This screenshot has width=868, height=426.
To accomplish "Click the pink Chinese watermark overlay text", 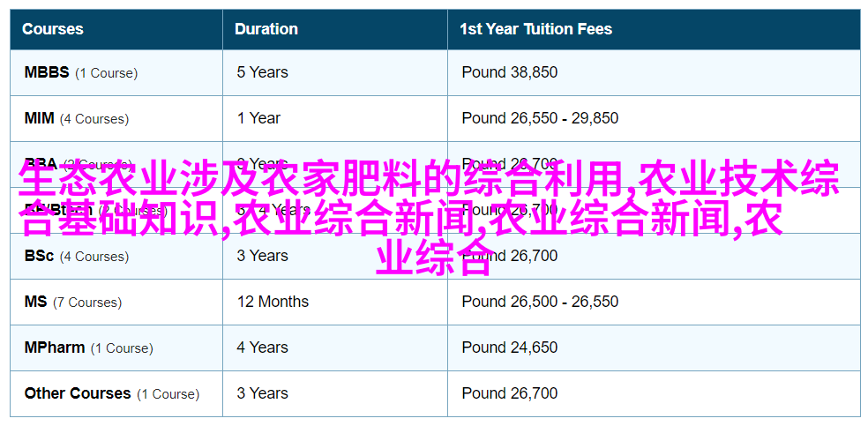I will [x=430, y=218].
